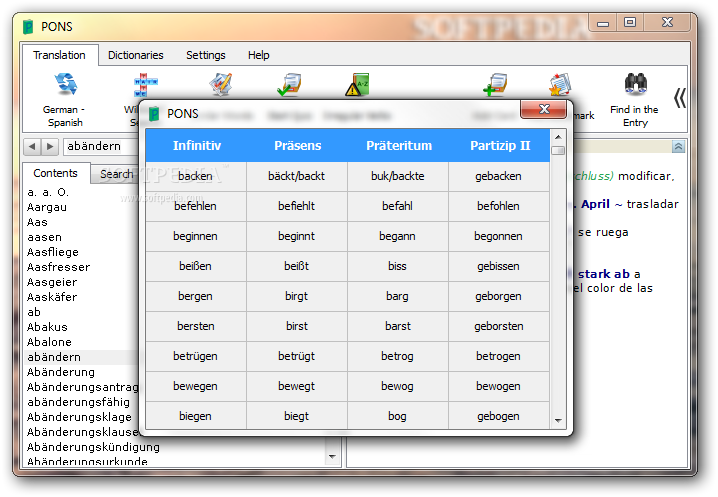Maximize the main PONS window
The image size is (718, 497).
click(630, 22)
